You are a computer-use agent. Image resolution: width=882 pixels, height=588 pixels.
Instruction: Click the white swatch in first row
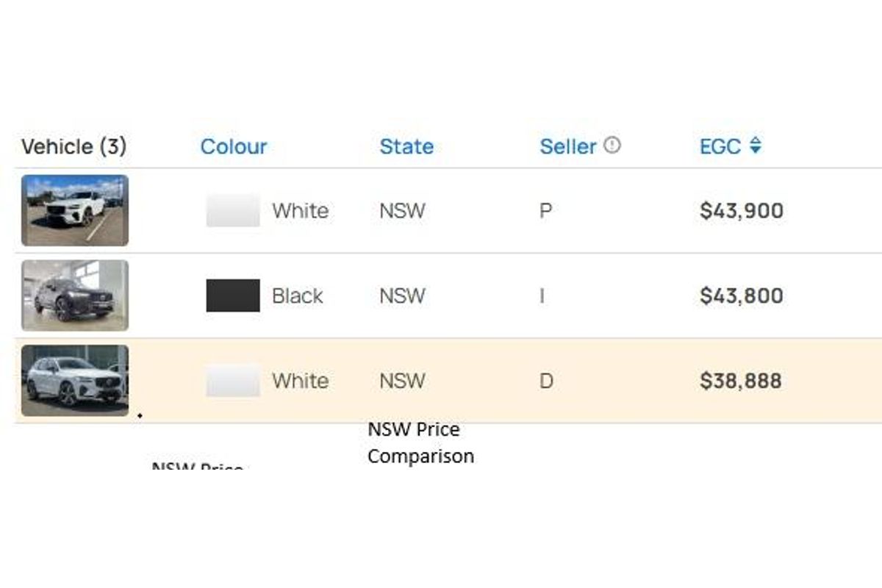click(x=233, y=210)
